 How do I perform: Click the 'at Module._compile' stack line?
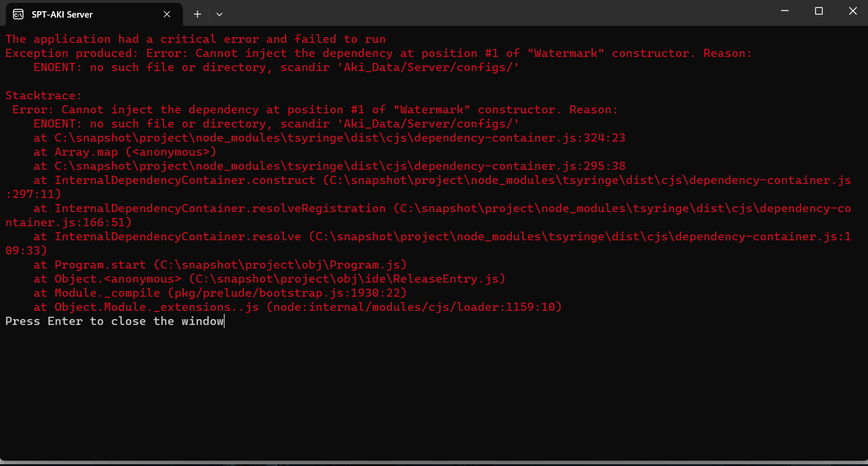point(220,293)
